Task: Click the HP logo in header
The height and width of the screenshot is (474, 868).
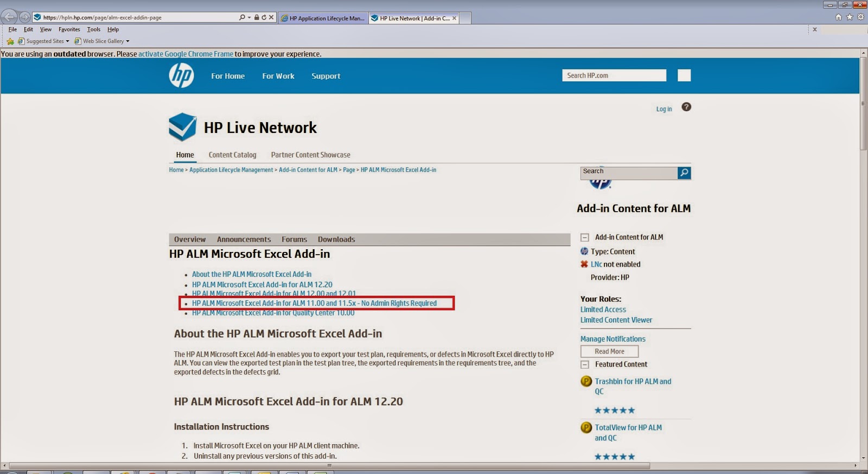Action: pos(181,75)
